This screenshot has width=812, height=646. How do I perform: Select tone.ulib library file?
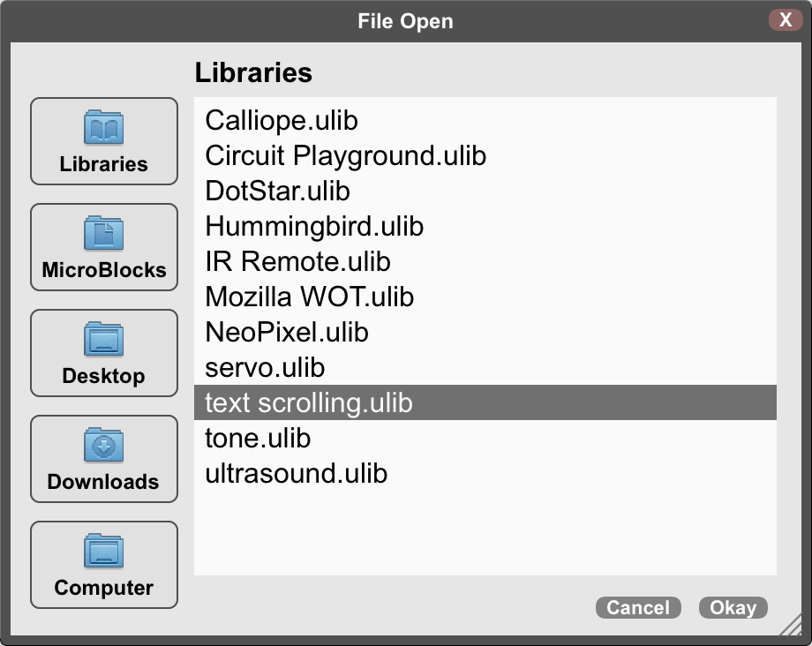click(485, 438)
